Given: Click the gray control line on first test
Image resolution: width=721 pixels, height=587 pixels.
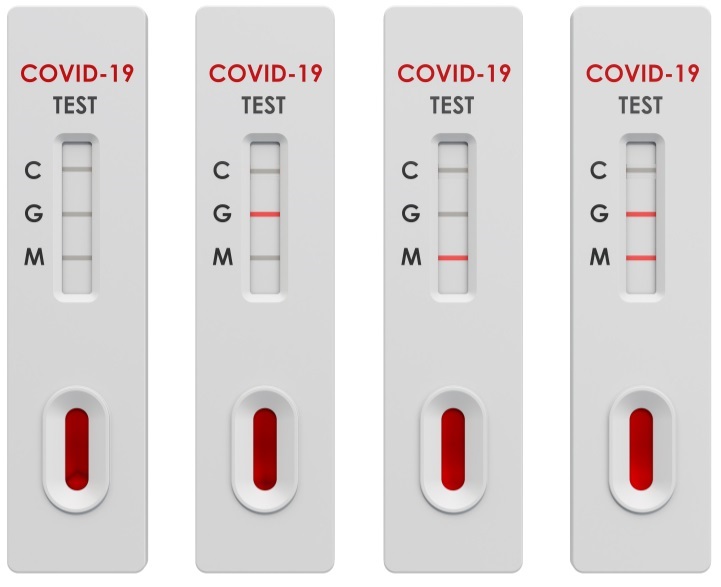Looking at the screenshot, I should pos(77,169).
